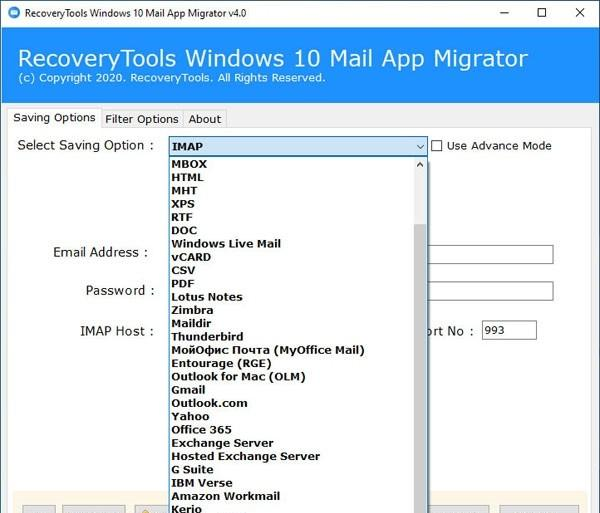This screenshot has height=513, width=600.
Task: Click inside the Email Address input field
Action: (x=490, y=254)
